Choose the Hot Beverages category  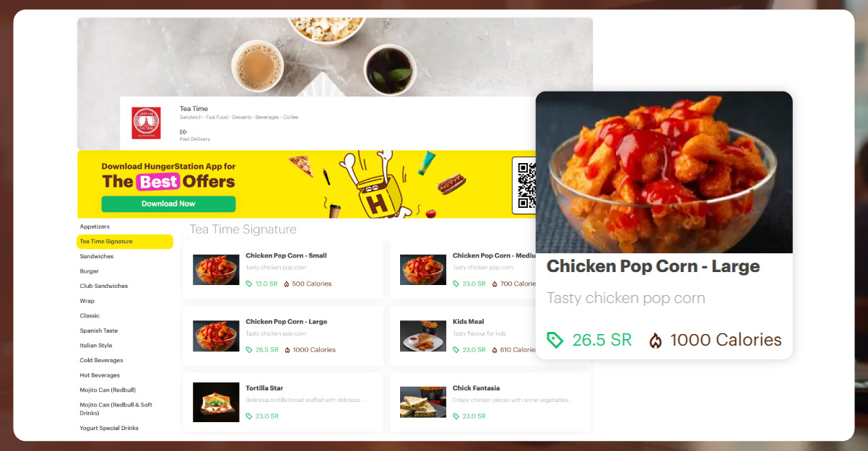[x=100, y=375]
